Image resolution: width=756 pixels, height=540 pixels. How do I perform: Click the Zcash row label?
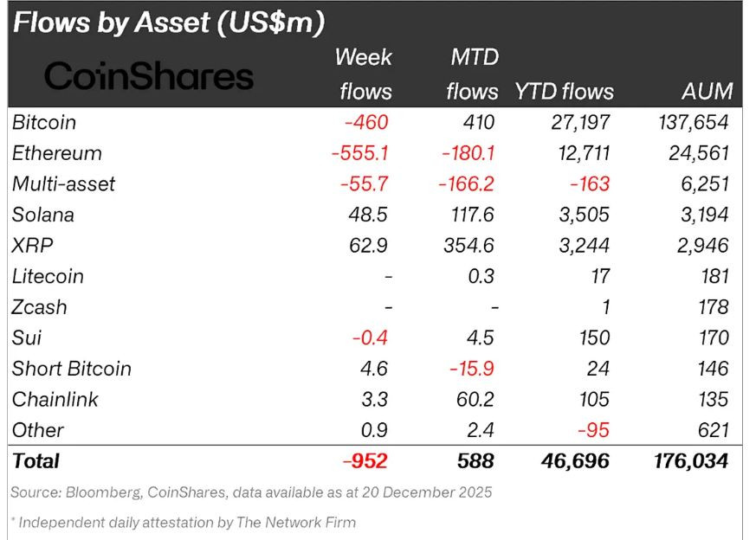(x=39, y=307)
